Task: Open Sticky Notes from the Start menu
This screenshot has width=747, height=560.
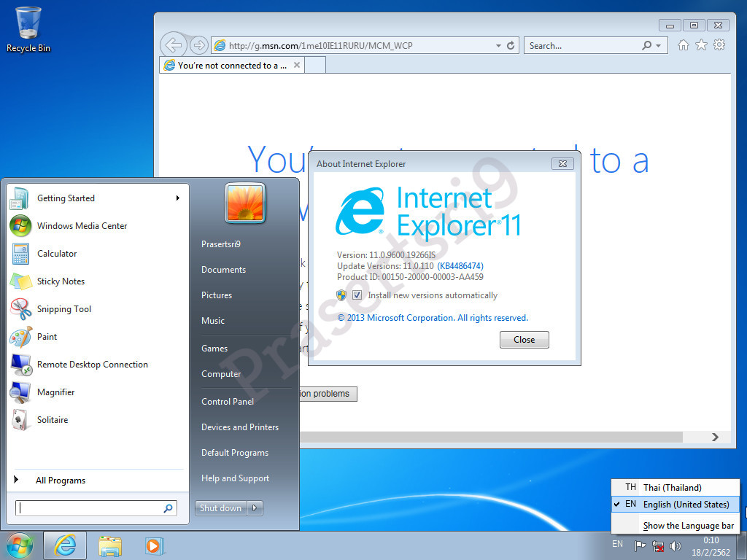Action: pos(98,281)
